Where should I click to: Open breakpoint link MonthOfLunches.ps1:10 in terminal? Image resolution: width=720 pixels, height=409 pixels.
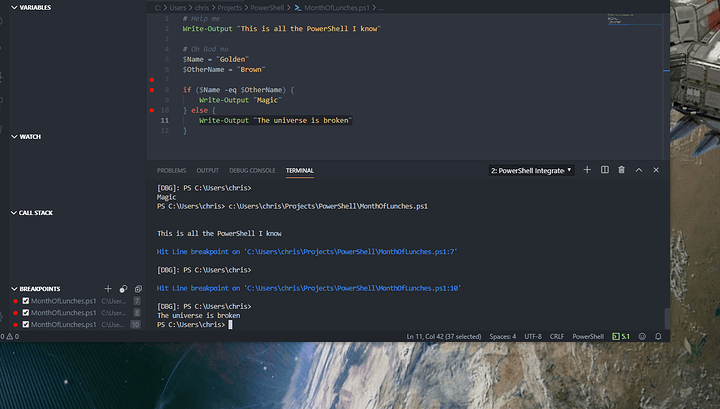352,288
